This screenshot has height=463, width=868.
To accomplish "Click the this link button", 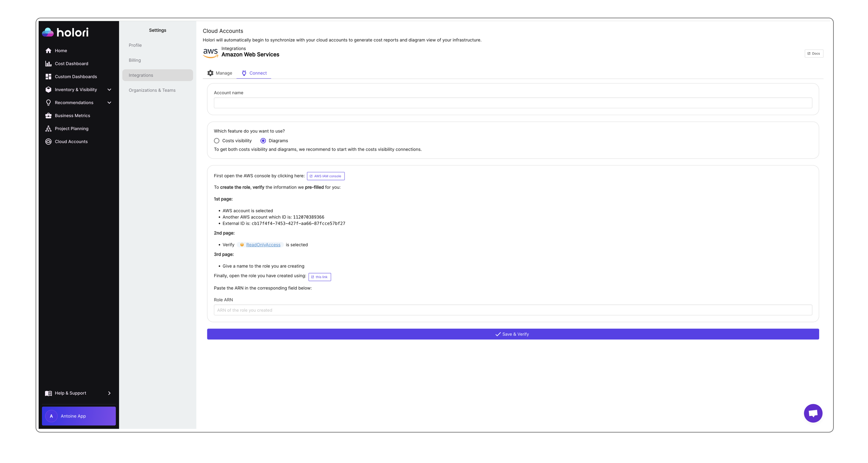I will [x=320, y=277].
